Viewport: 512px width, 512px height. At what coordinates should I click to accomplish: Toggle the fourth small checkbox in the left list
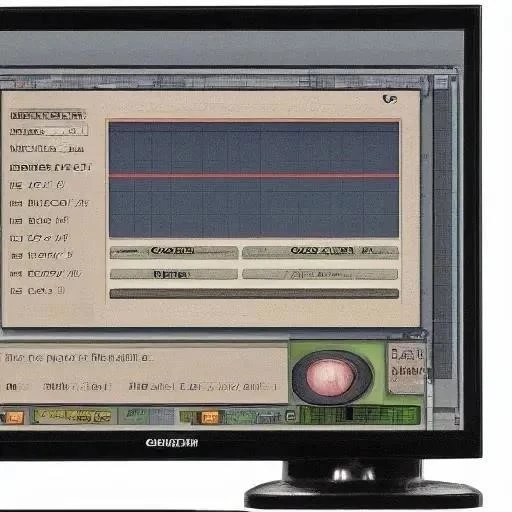pyautogui.click(x=16, y=238)
